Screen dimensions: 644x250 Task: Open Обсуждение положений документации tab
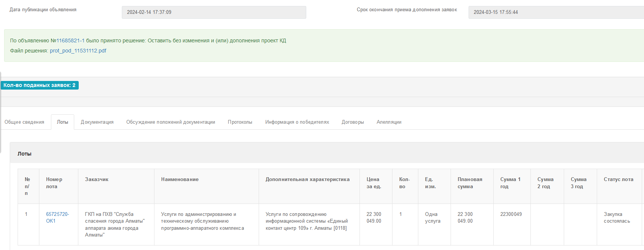point(171,122)
